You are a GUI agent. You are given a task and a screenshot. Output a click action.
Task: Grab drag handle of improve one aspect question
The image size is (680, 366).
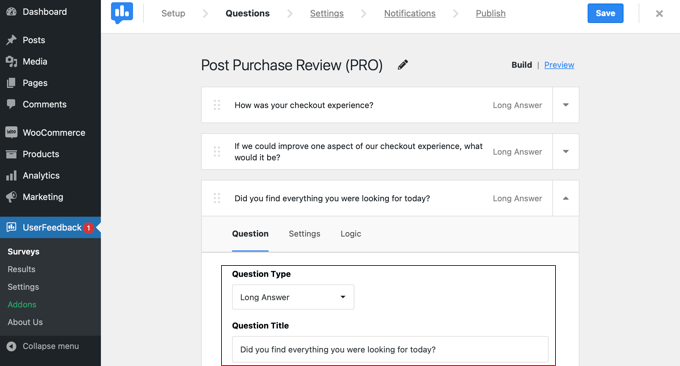217,152
